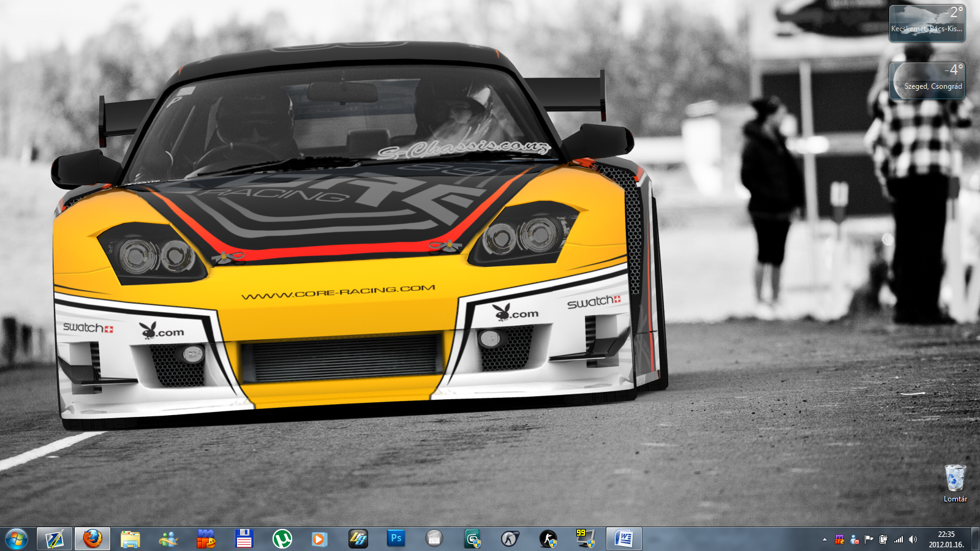The width and height of the screenshot is (980, 551).
Task: Open the network signal tray icon
Action: 899,539
